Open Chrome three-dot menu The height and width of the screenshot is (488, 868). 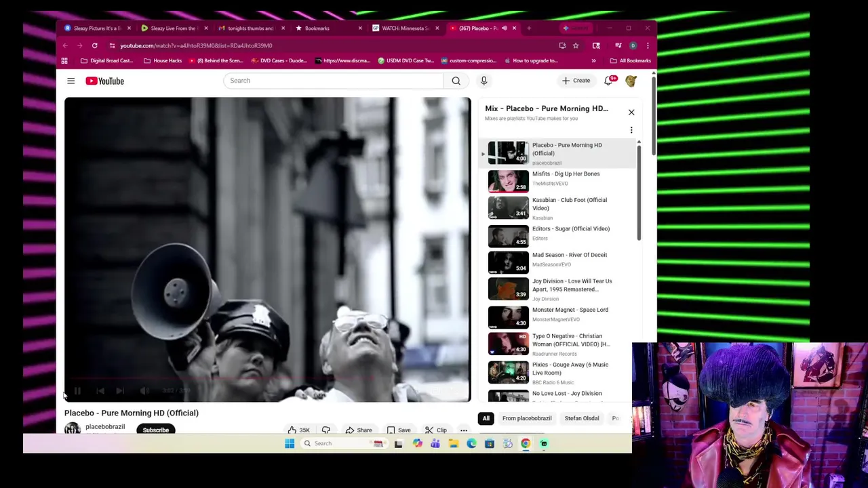[x=648, y=45]
